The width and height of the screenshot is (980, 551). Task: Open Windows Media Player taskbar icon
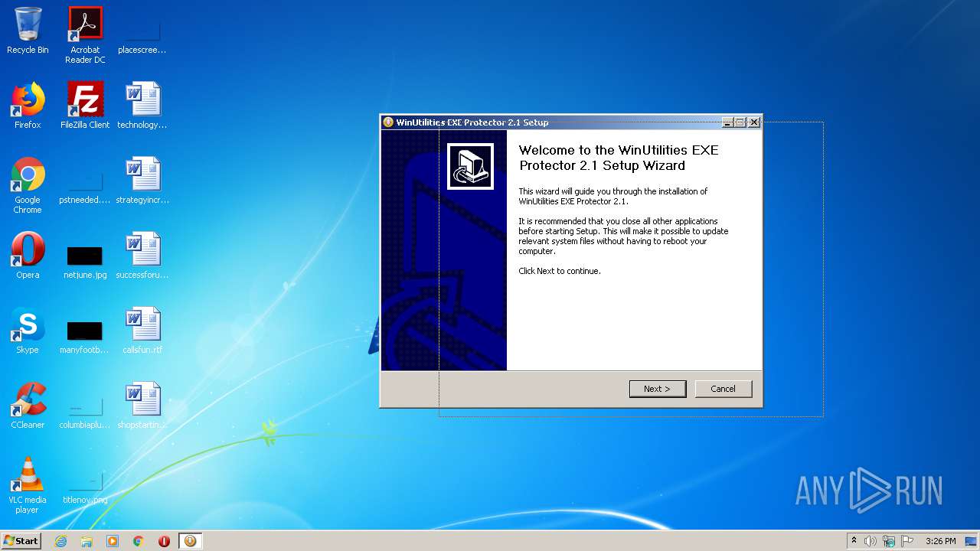pyautogui.click(x=113, y=541)
